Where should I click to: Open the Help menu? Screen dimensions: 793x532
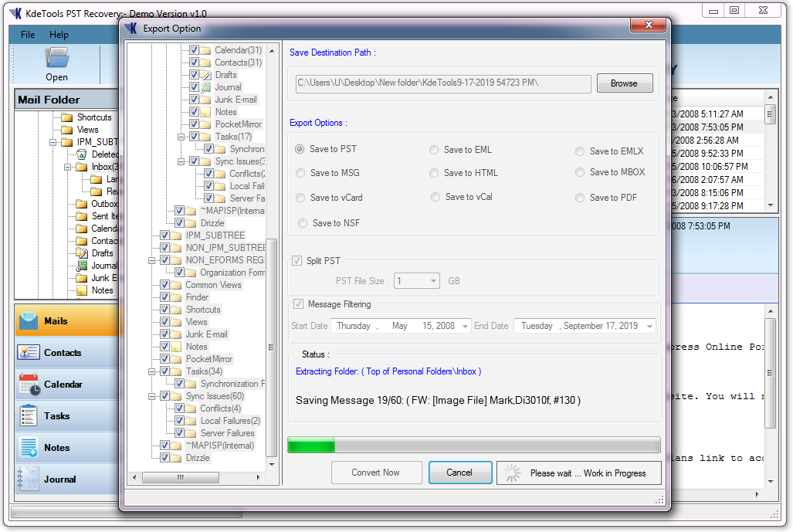click(x=59, y=34)
